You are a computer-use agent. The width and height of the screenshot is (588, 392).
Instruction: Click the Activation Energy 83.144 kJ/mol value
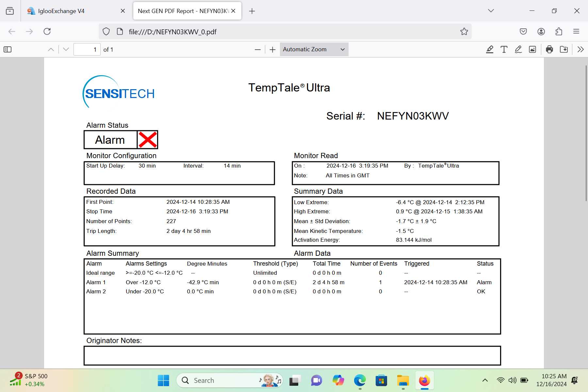pos(414,240)
